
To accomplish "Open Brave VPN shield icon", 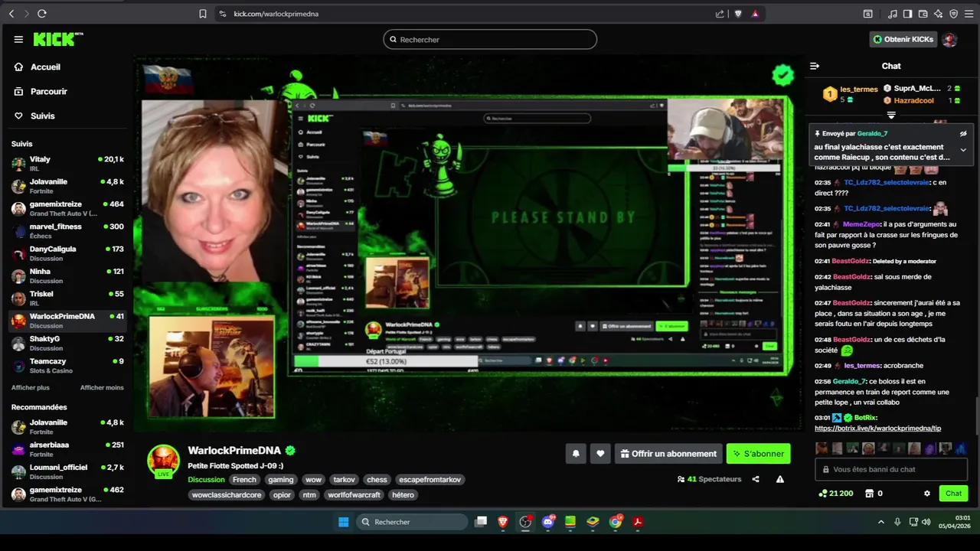I will point(953,14).
